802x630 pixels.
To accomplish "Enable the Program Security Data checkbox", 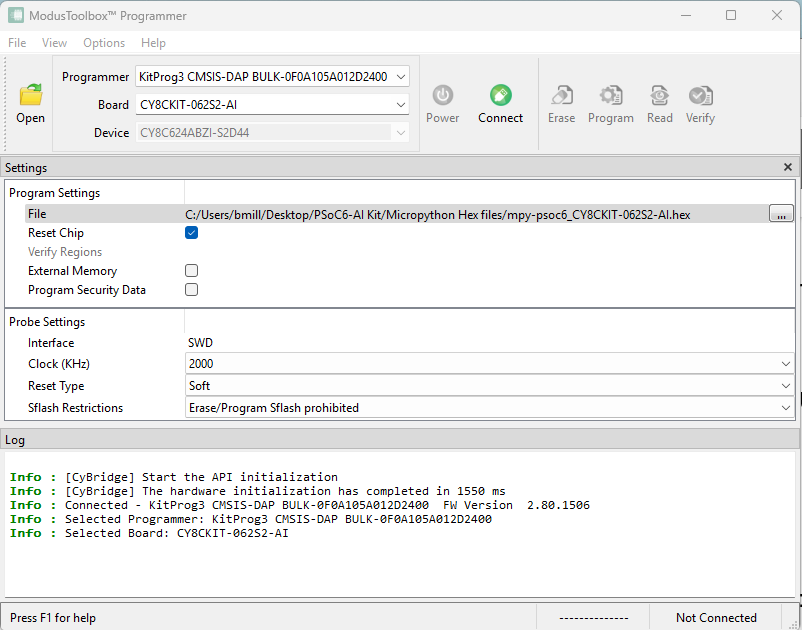I will tap(191, 289).
